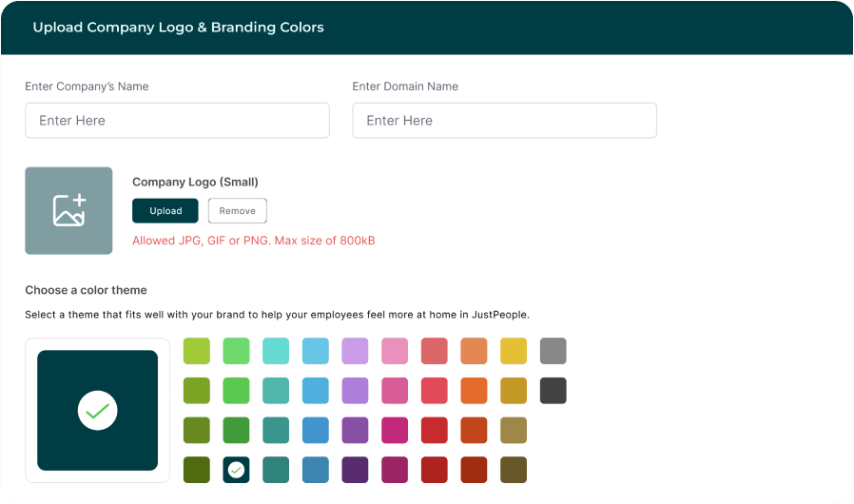
Task: Focus the Enter Company's Name field
Action: [x=177, y=121]
